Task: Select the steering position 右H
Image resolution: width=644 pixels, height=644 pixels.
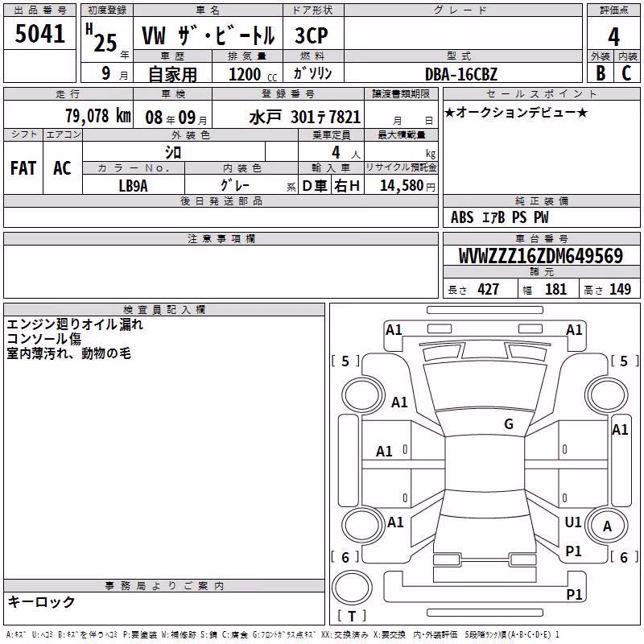Action: pyautogui.click(x=347, y=186)
